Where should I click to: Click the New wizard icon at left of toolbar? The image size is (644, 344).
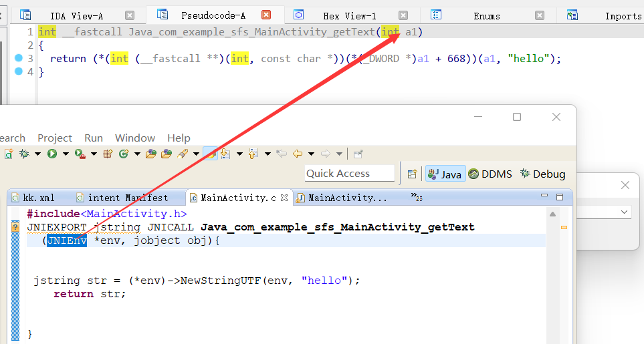pyautogui.click(x=9, y=154)
